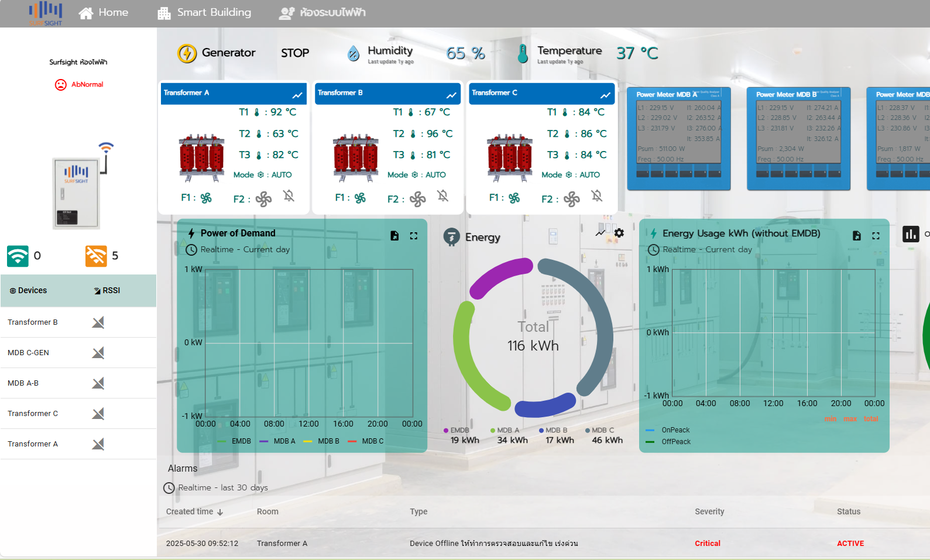
Task: Click the Transformer B trend chart icon
Action: [451, 95]
